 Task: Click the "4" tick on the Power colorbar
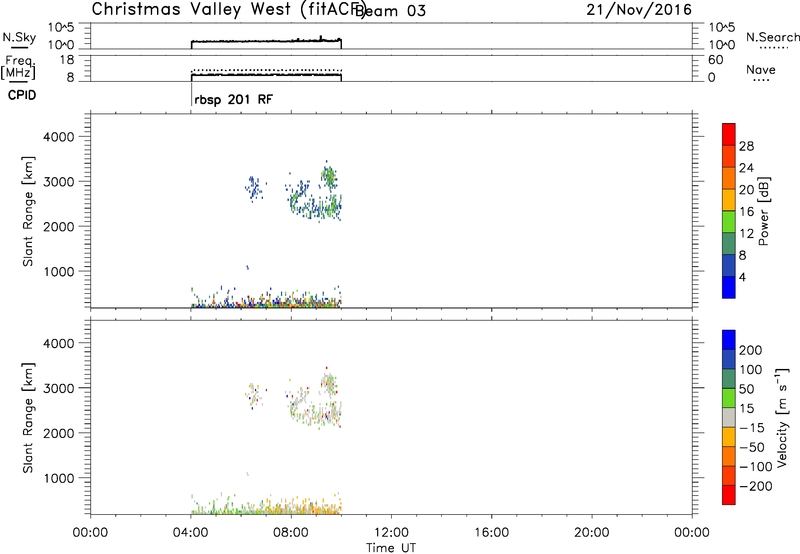click(x=742, y=277)
